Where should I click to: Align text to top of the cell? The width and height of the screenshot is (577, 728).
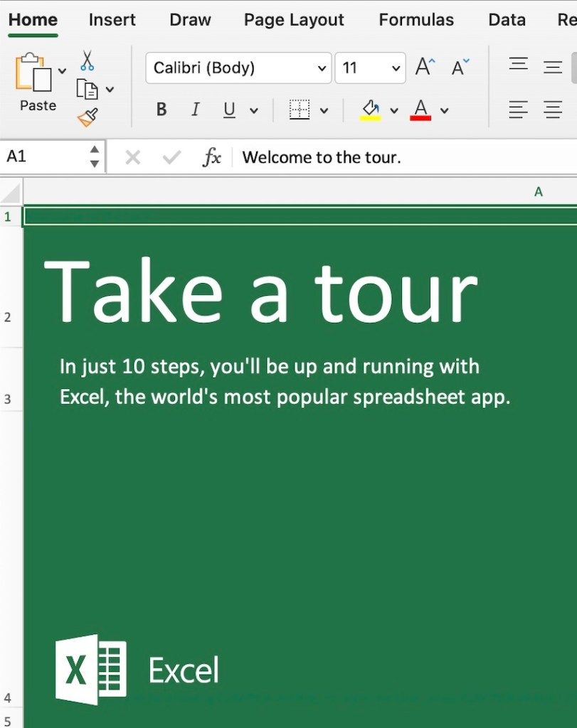coord(519,64)
